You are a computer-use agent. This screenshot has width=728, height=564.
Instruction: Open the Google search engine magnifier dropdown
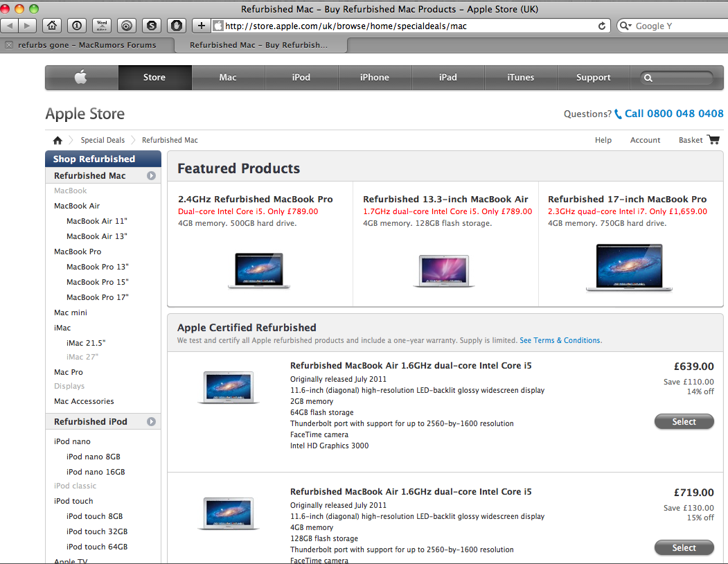(625, 26)
